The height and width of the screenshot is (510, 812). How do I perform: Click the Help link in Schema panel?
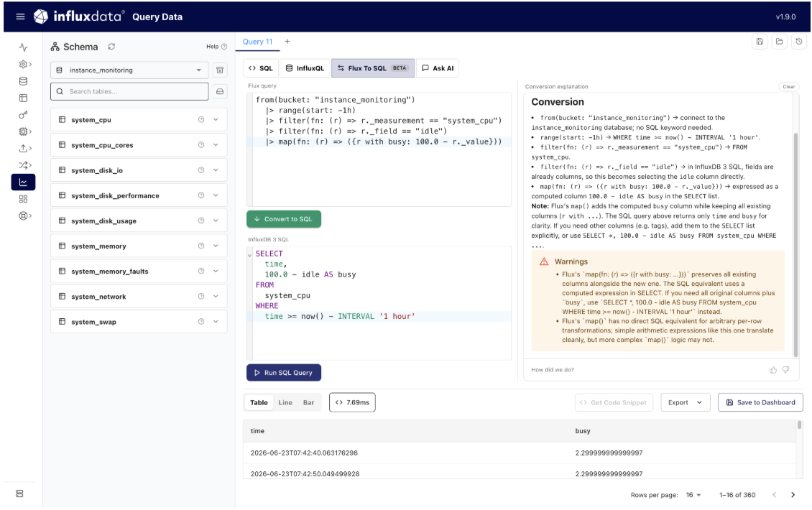[x=216, y=47]
